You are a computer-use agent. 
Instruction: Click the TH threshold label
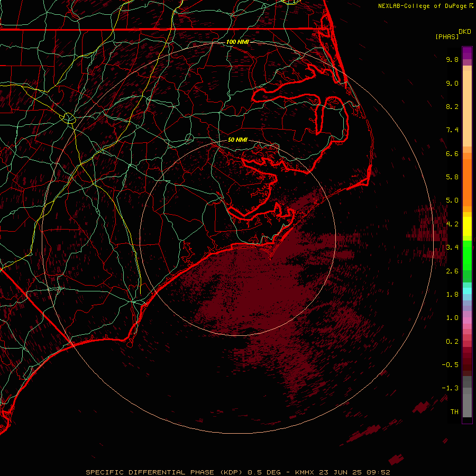[454, 412]
